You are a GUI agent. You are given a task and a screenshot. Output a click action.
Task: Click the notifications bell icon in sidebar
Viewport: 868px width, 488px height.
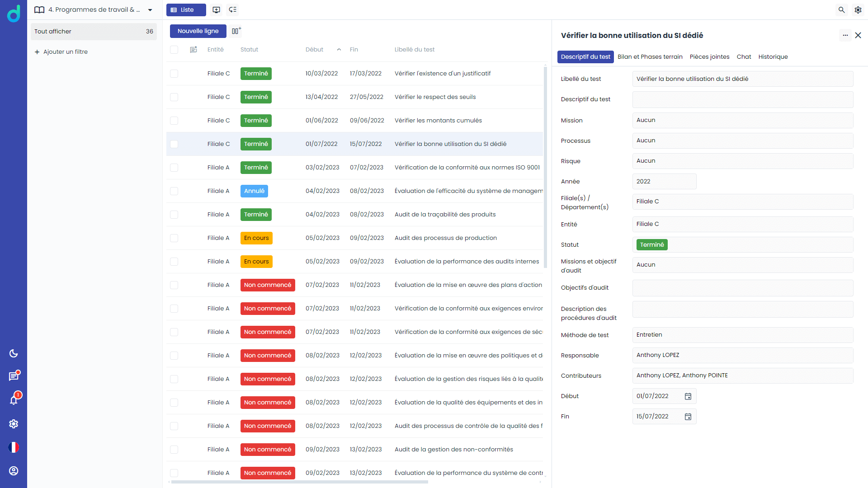(14, 400)
